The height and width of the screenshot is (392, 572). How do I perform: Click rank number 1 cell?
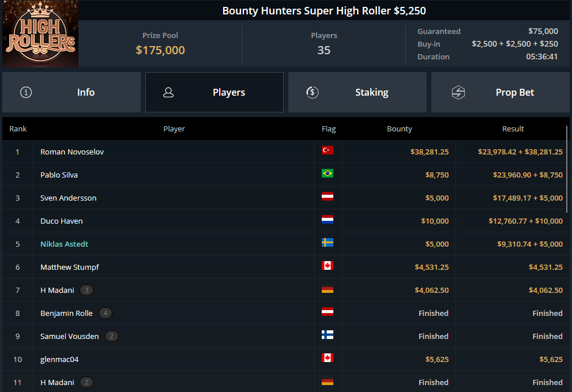[x=17, y=152]
